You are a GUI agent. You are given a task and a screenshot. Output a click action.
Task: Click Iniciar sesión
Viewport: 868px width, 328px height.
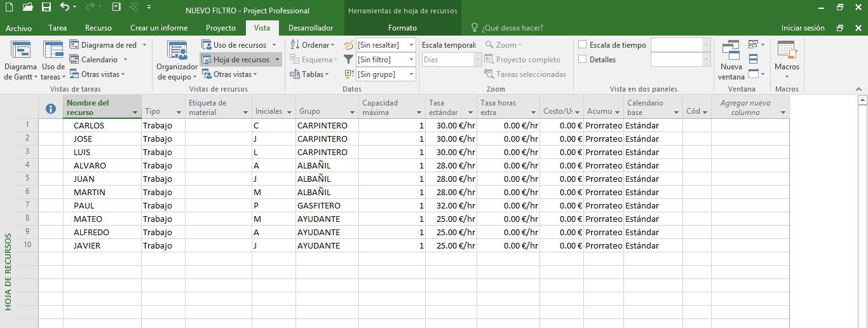803,28
